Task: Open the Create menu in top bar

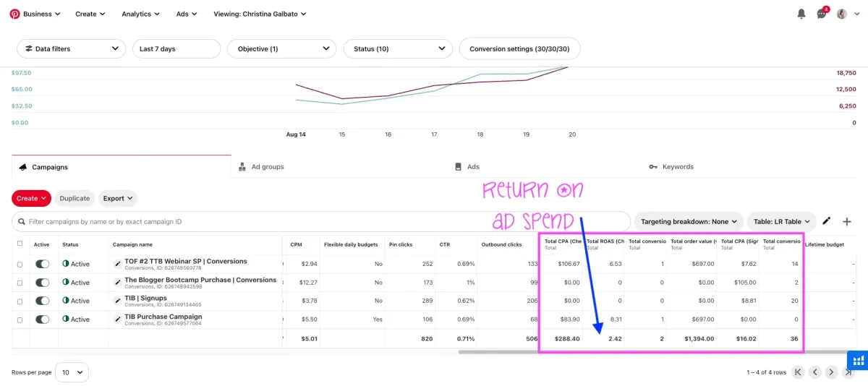Action: tap(90, 14)
